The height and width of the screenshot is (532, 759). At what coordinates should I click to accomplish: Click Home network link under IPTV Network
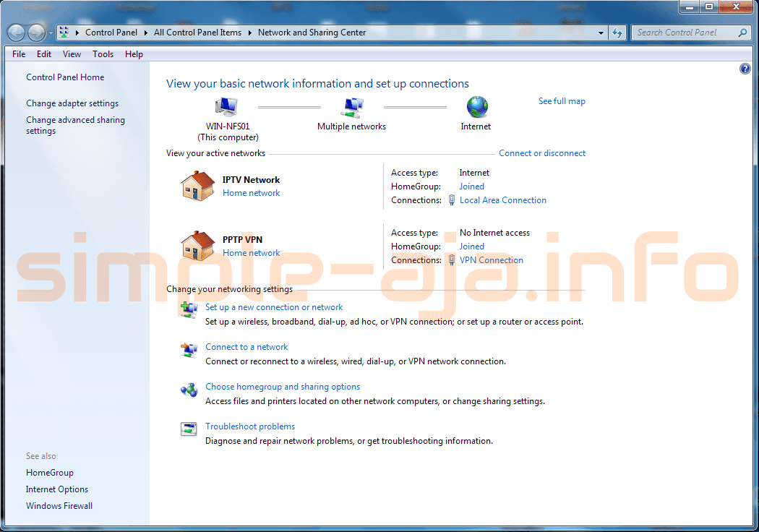[x=252, y=193]
